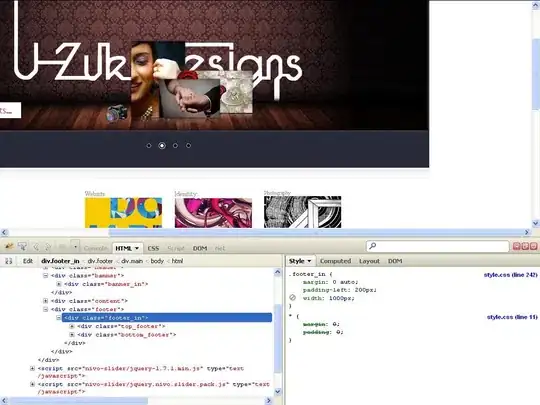540x405 pixels.
Task: Click page horizontal scrollbar left arrow
Action: point(4,232)
